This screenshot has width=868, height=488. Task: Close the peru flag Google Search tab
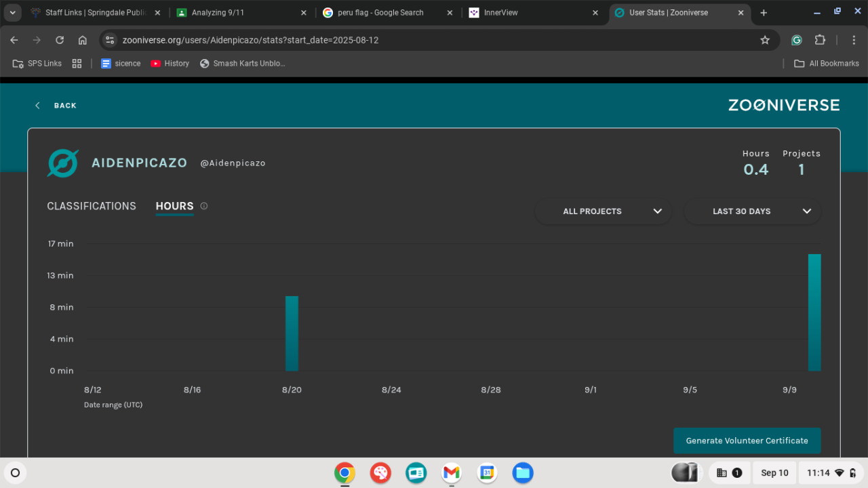450,13
